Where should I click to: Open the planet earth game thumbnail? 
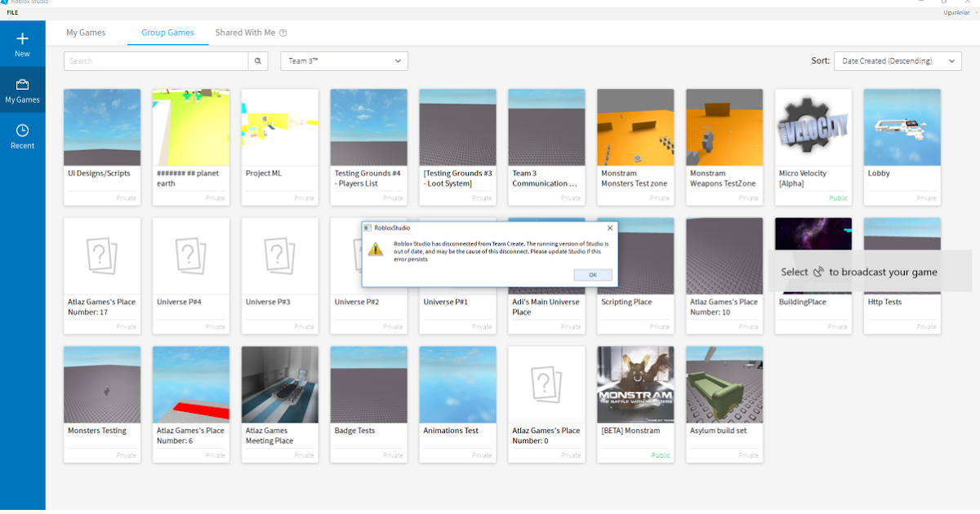[x=191, y=127]
